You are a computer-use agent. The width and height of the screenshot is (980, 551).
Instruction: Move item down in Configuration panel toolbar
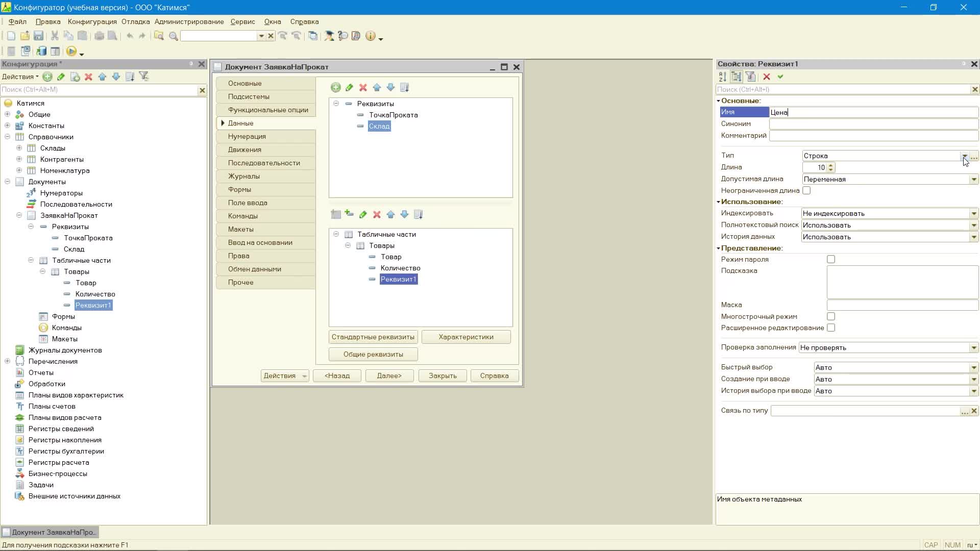click(x=116, y=77)
